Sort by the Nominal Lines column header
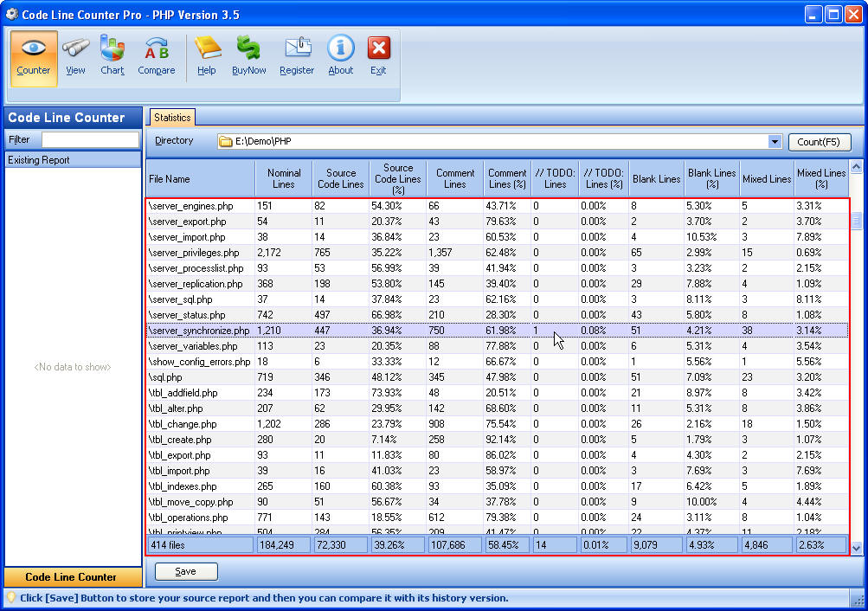868x611 pixels. pyautogui.click(x=284, y=179)
